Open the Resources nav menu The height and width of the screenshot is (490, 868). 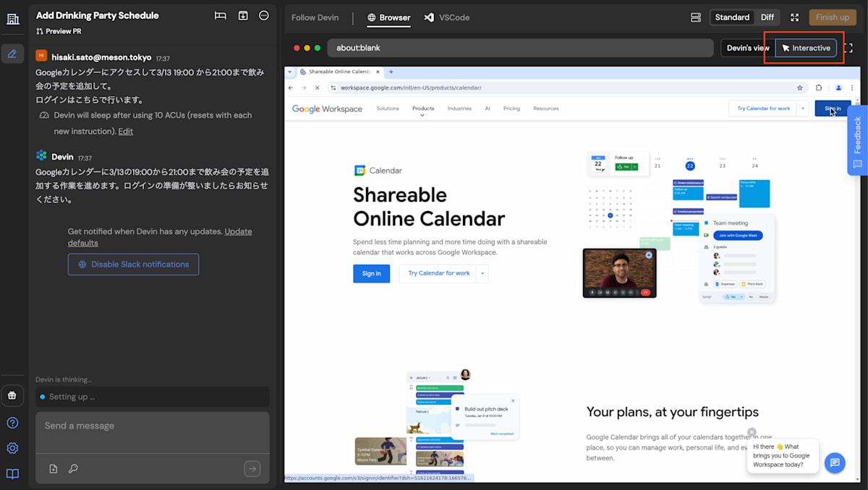pos(546,108)
